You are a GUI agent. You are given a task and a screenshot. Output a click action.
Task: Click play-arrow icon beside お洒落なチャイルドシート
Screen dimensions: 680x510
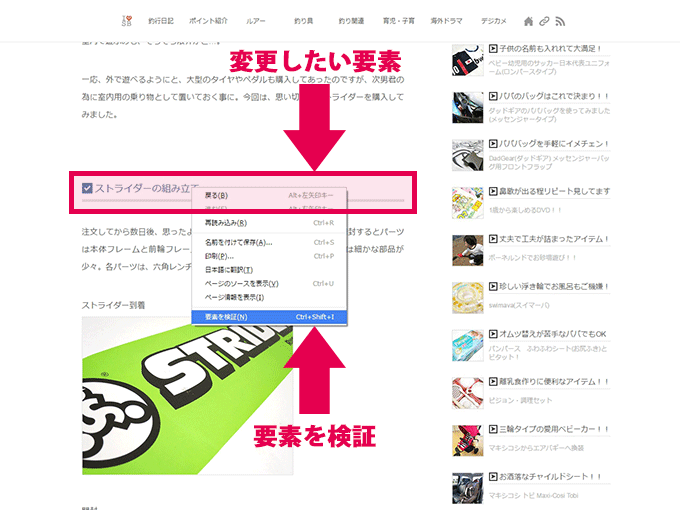(493, 477)
